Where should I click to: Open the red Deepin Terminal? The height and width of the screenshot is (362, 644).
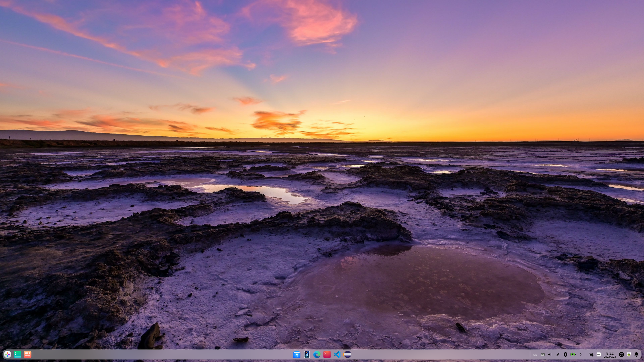(x=327, y=355)
